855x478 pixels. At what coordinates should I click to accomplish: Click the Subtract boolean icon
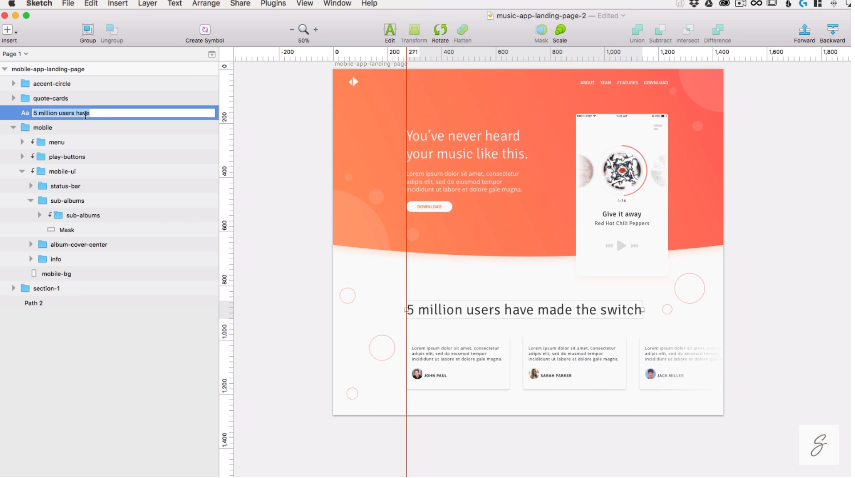pyautogui.click(x=660, y=29)
